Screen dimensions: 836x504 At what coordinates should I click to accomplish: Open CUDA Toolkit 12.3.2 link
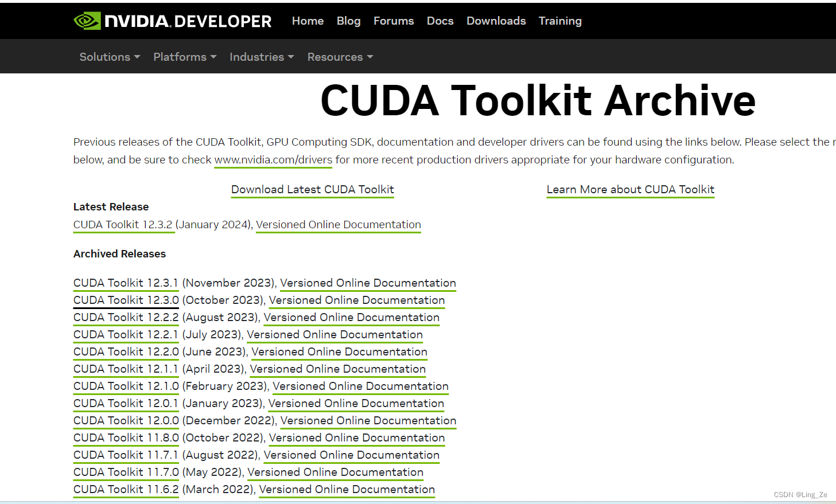[x=123, y=225]
